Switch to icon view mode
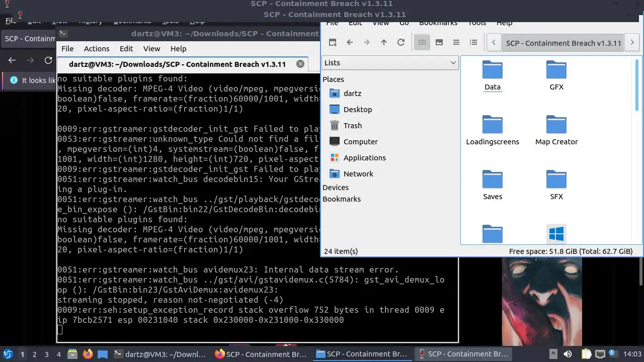 [x=422, y=43]
